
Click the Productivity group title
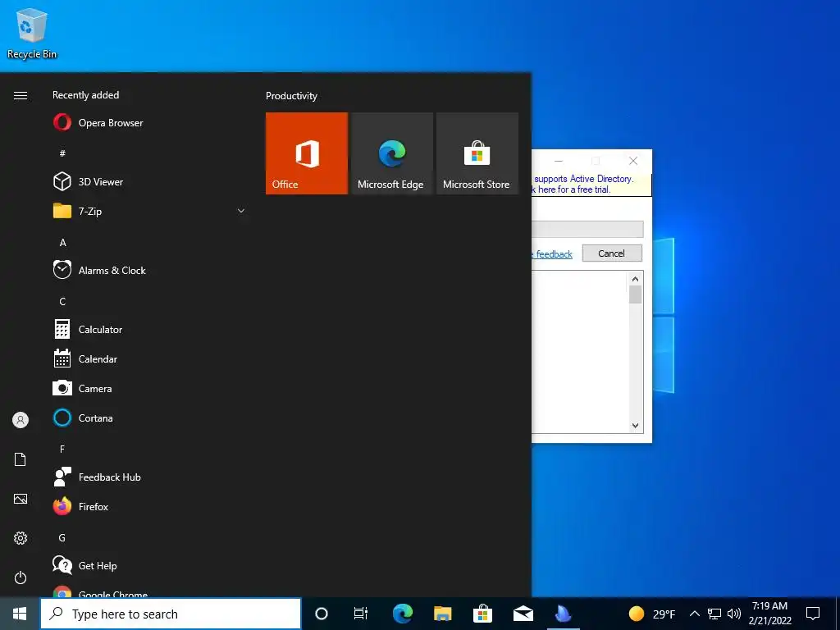291,96
